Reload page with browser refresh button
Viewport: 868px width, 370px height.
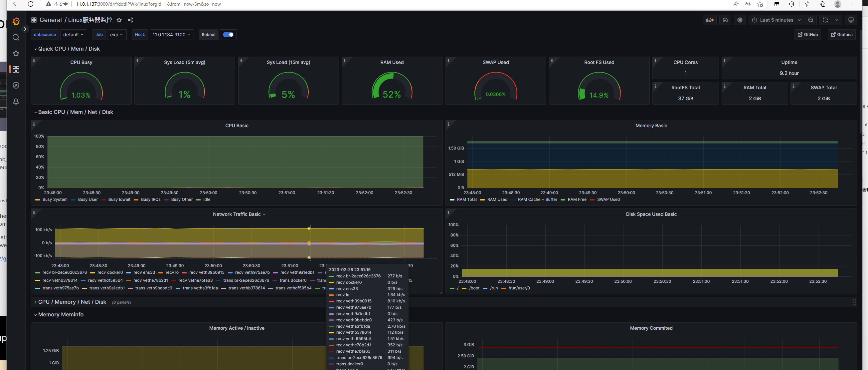point(31,4)
